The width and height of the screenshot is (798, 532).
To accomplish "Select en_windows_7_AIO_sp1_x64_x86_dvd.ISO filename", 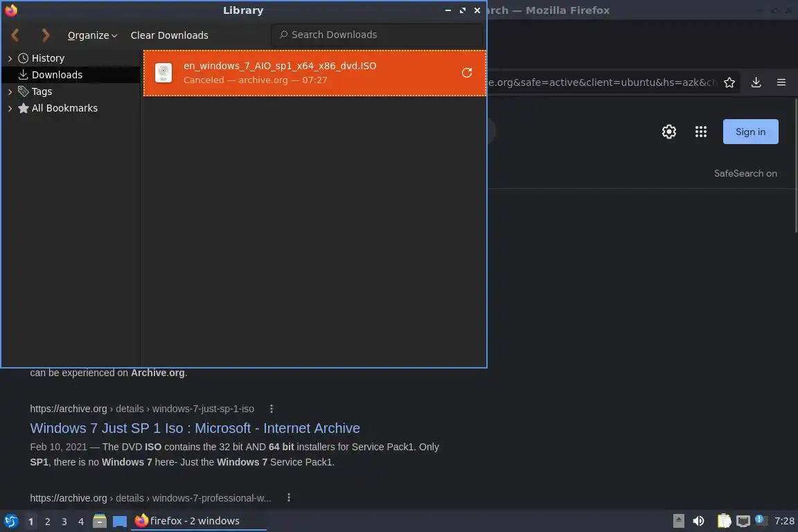I will click(x=280, y=66).
